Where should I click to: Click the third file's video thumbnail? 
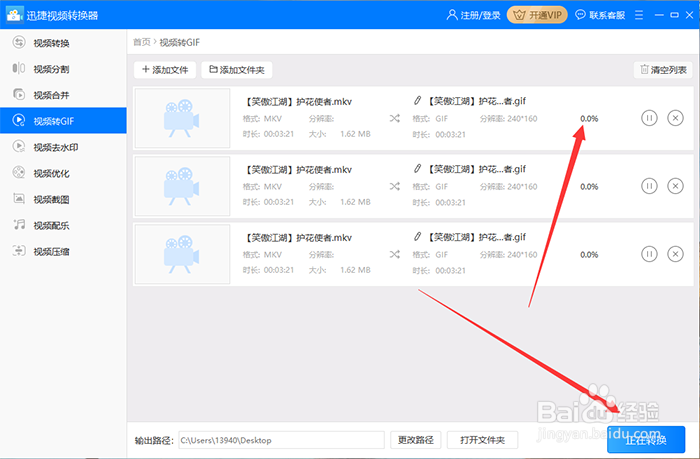[182, 255]
